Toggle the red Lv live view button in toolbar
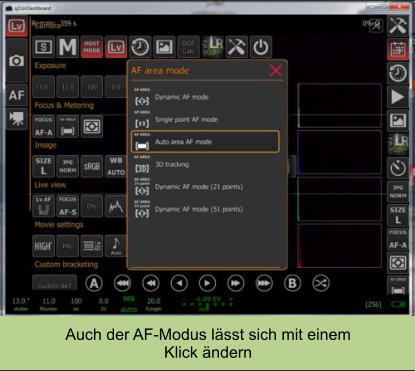This screenshot has width=415, height=371. click(x=116, y=47)
